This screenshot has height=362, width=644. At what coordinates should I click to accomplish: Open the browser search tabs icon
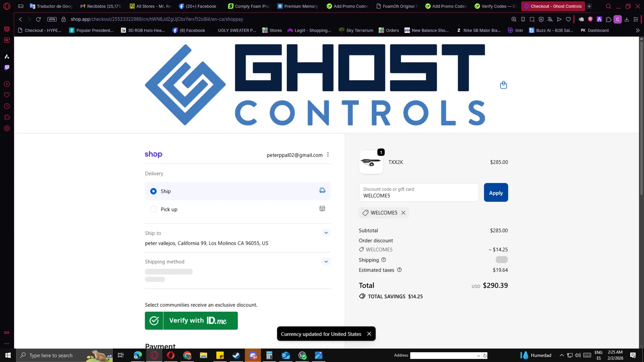[x=608, y=6]
